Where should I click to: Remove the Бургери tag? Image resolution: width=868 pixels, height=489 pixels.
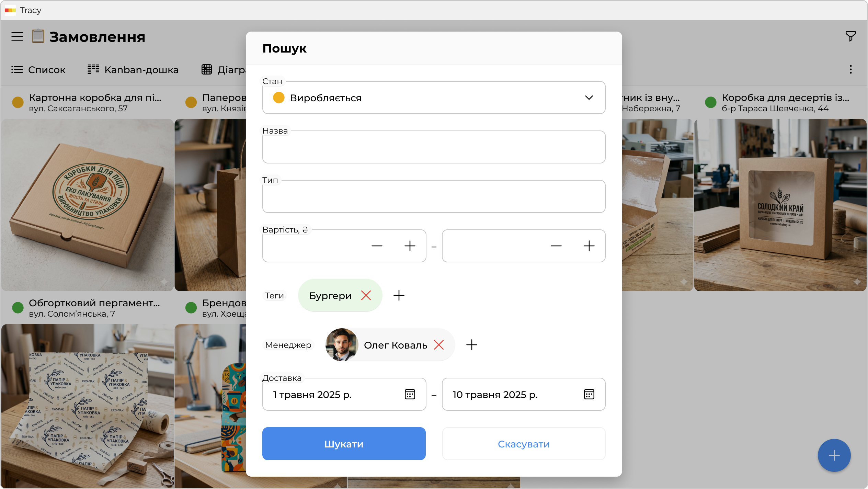366,295
